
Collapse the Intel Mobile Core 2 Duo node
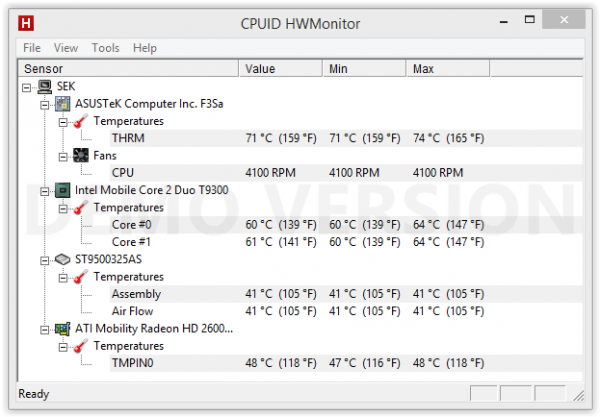tap(45, 191)
